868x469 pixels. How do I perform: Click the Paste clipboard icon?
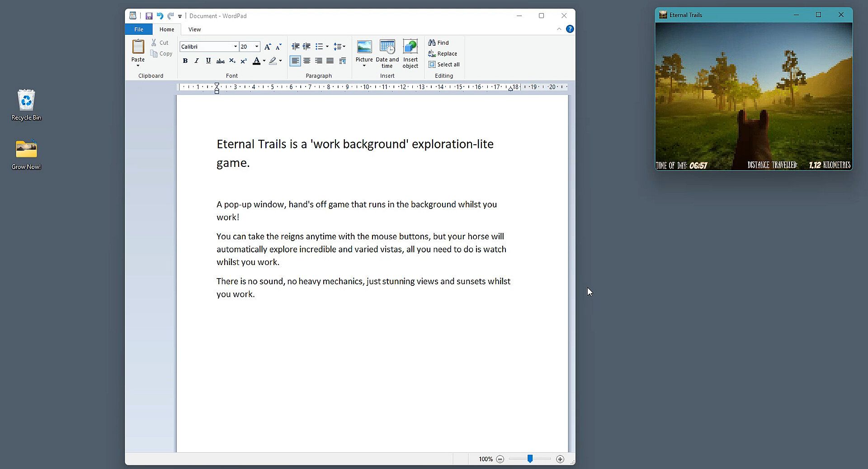138,47
